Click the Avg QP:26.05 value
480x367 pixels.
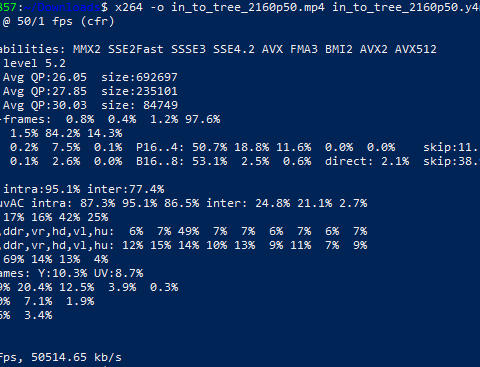click(x=45, y=77)
